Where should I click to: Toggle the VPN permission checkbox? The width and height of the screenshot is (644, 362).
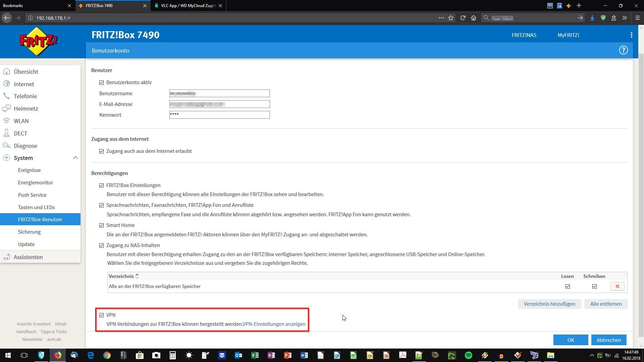coord(101,315)
